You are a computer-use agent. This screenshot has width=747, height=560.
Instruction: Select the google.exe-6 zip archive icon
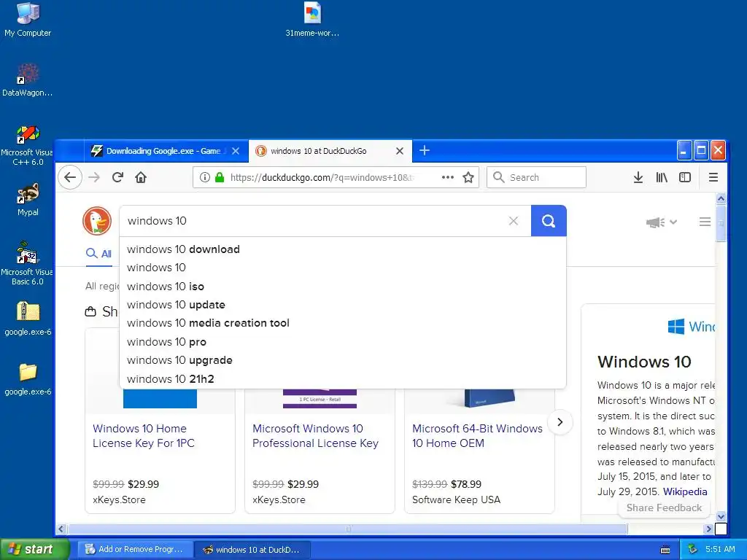(x=28, y=319)
